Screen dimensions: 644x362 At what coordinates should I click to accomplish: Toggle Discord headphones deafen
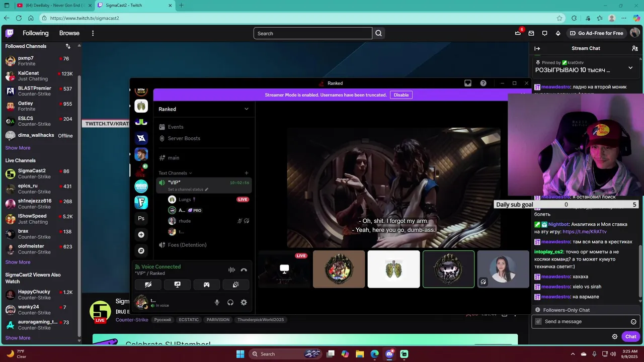pyautogui.click(x=230, y=302)
